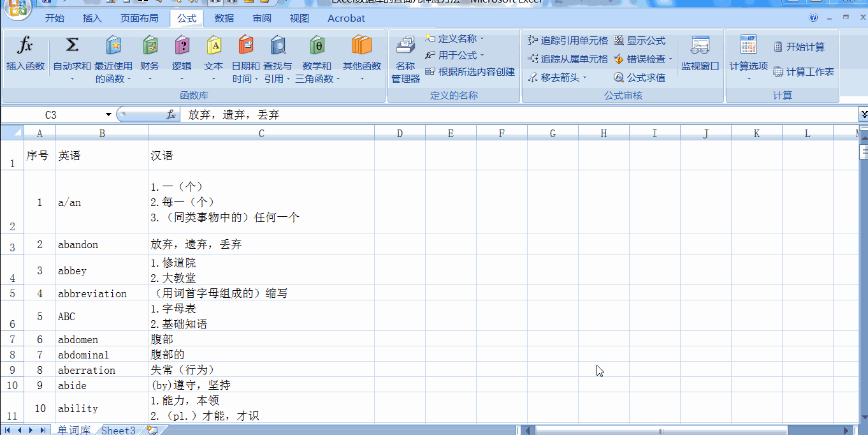
Task: Expand the Financial (财务) dropdown arrow
Action: click(x=150, y=79)
